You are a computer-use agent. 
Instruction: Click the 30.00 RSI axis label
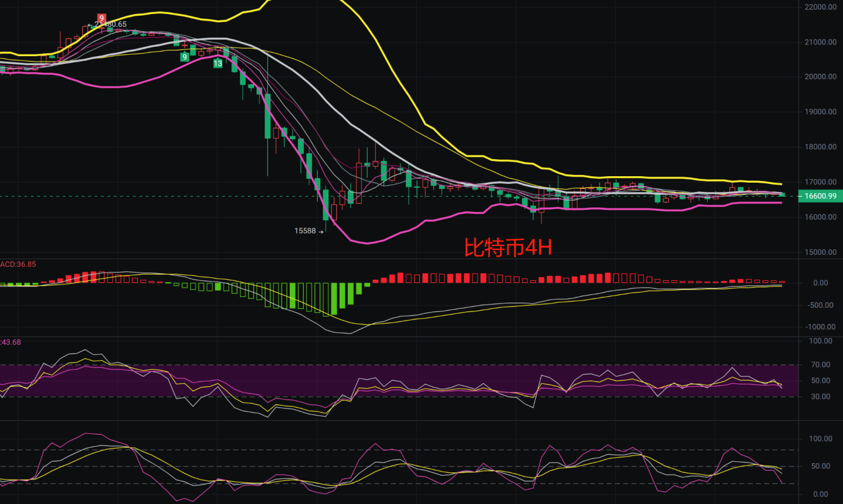[x=820, y=396]
